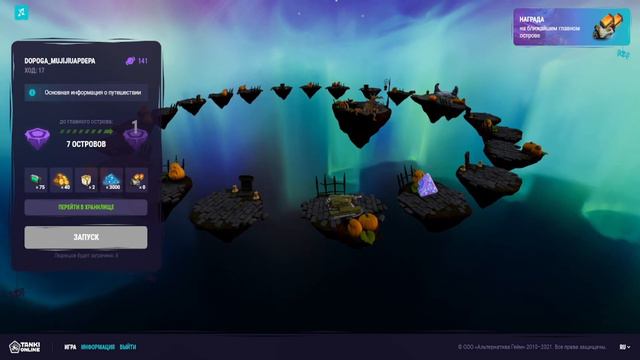Click the dashed green progress arrow

click(87, 131)
